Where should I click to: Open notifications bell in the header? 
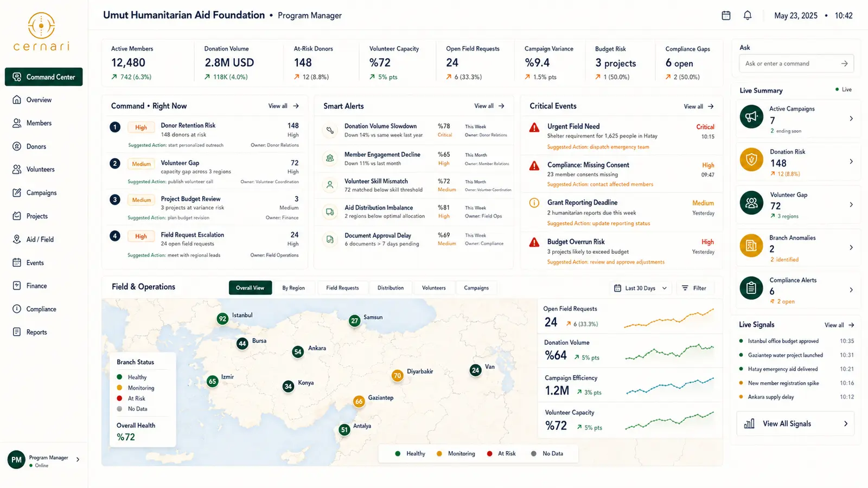pos(748,16)
